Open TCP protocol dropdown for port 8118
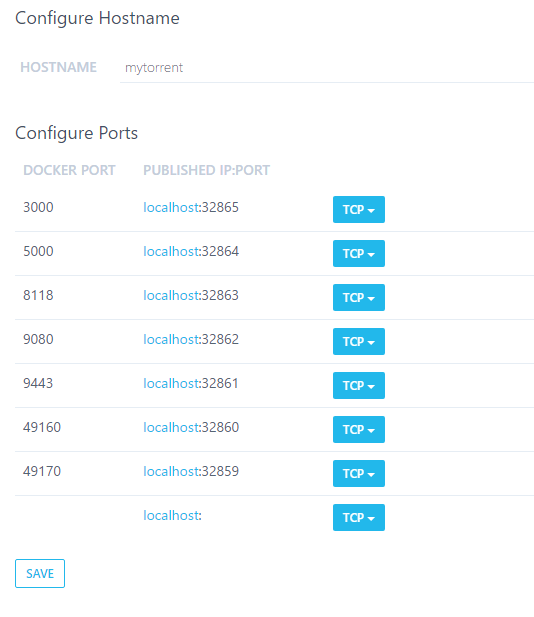The image size is (534, 617). (x=358, y=297)
